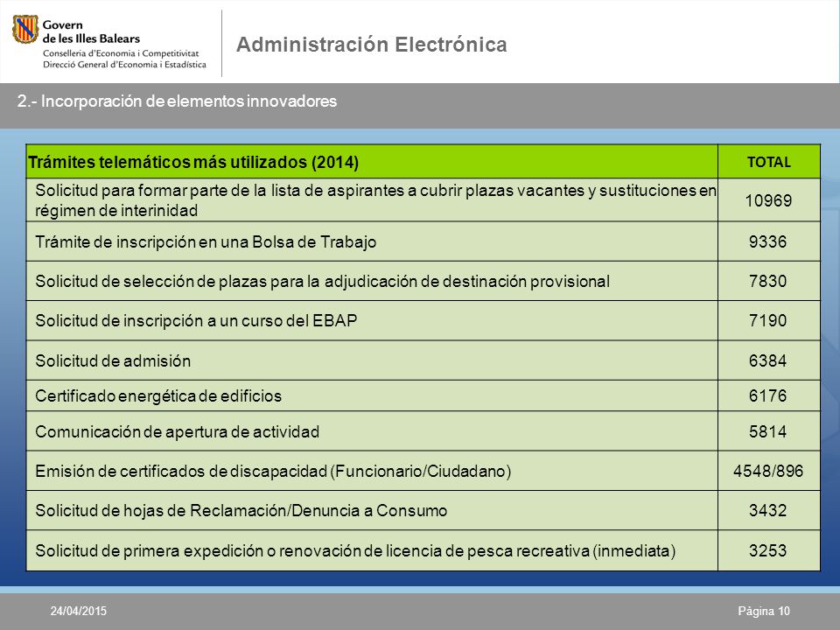Select the 'Administración Electrónica' title

pos(371,45)
